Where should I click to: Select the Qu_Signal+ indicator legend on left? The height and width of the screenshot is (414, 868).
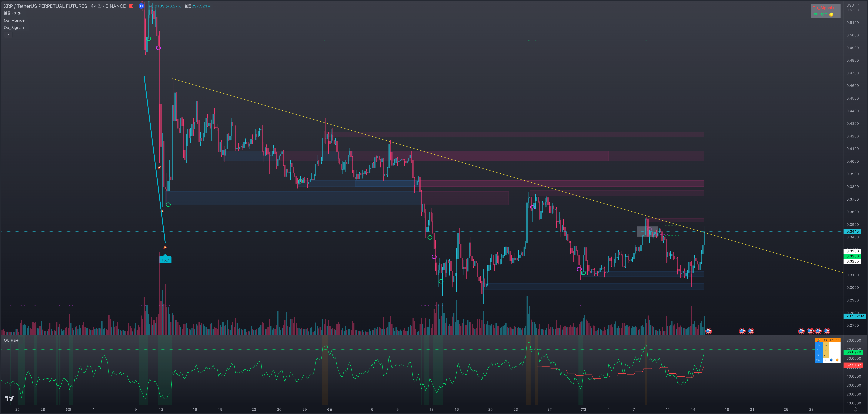(14, 28)
